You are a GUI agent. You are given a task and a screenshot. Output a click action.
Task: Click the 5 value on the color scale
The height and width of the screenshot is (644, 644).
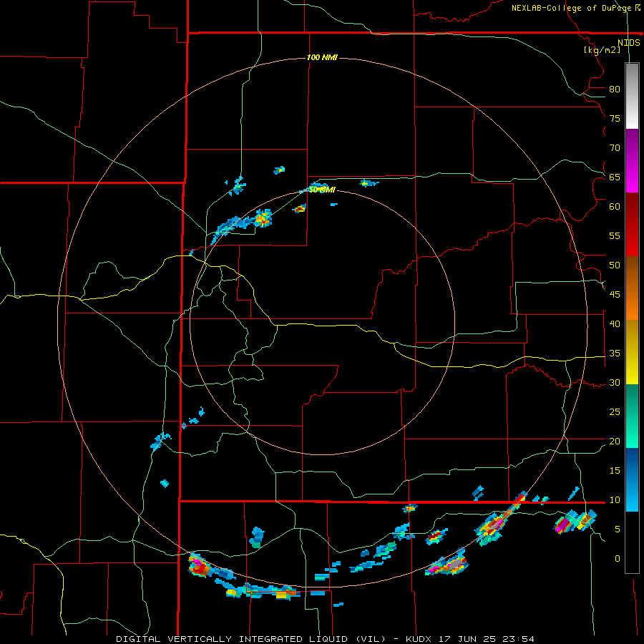(x=618, y=530)
